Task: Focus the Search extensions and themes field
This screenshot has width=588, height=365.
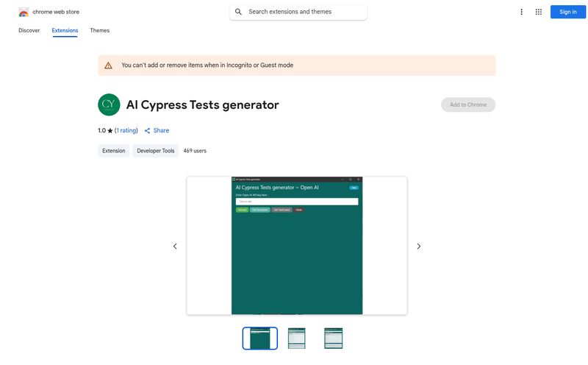Action: [298, 12]
